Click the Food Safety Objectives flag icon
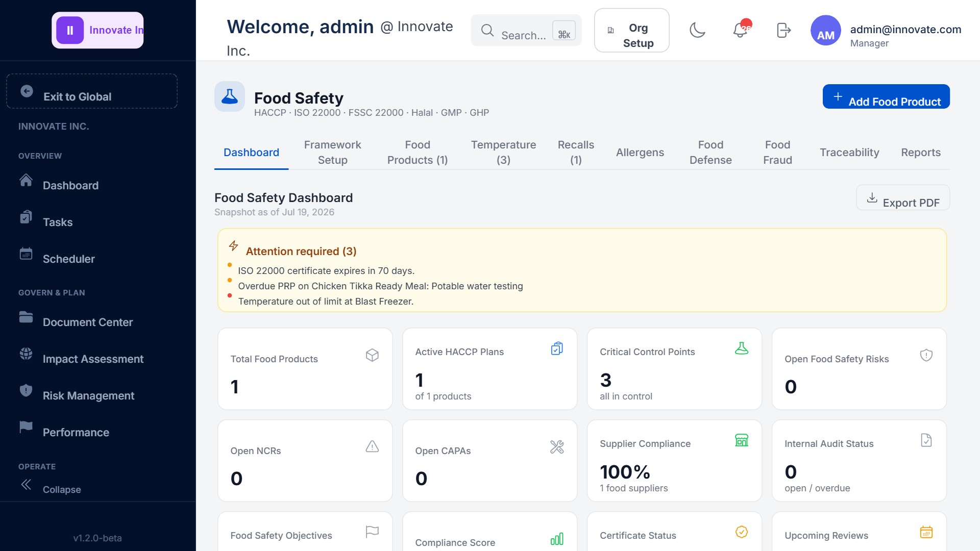 [372, 532]
